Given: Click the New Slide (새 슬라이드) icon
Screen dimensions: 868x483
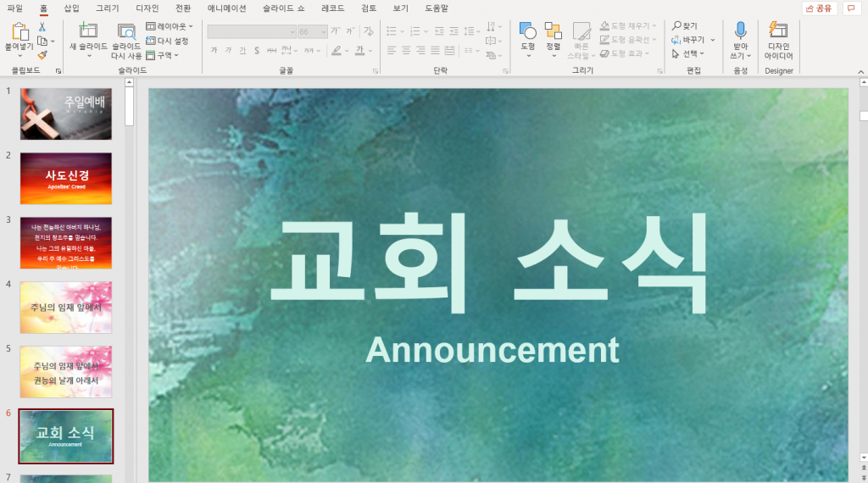Looking at the screenshot, I should (x=88, y=31).
